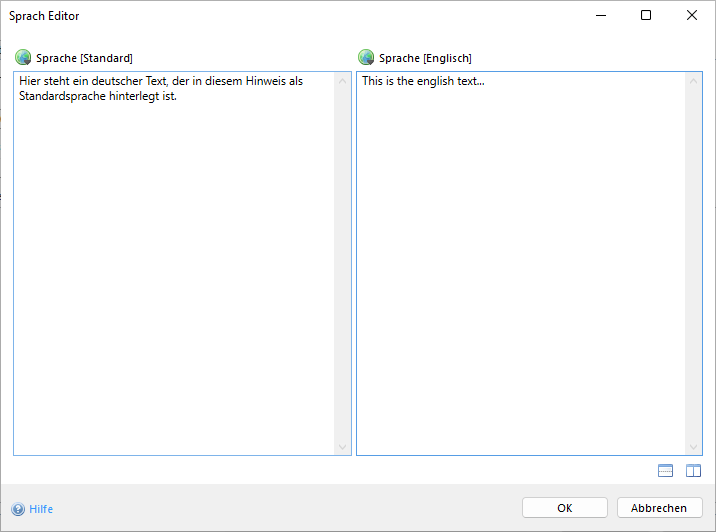Click scroll-down arrow of English text pane

tap(694, 447)
